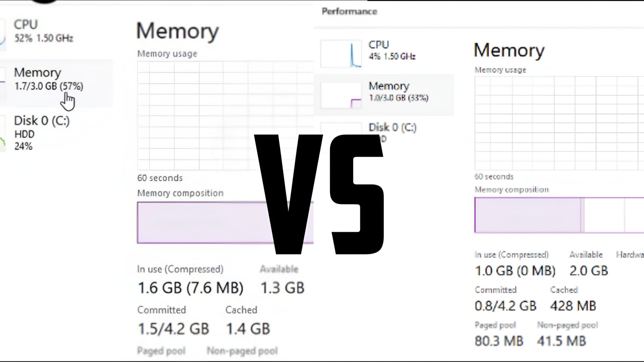Switch to the Performance tab
The height and width of the screenshot is (362, 644).
tap(349, 11)
